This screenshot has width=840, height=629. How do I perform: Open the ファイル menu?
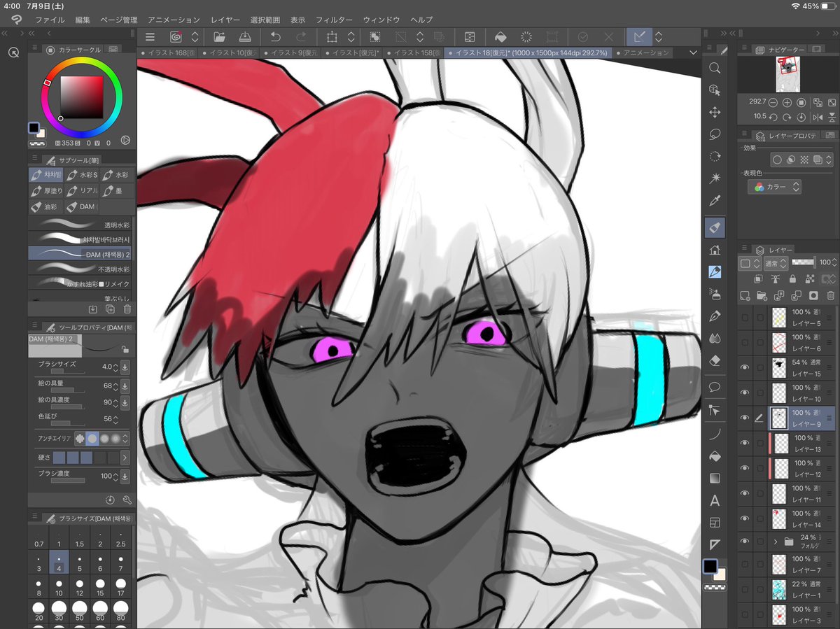tap(50, 20)
